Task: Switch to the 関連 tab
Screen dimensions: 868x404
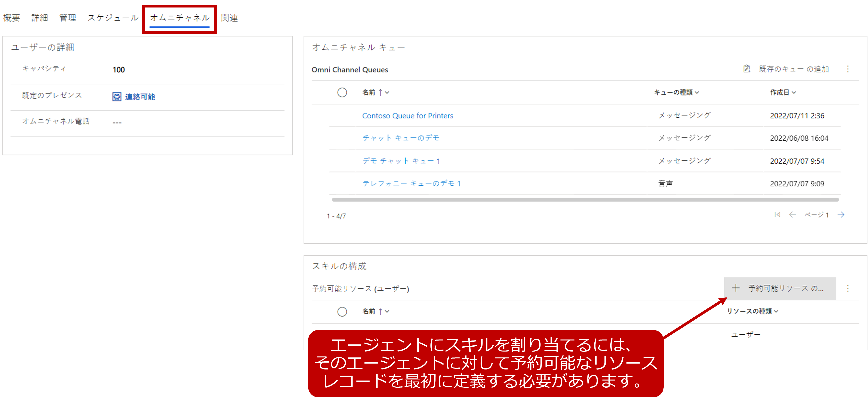Action: [229, 18]
